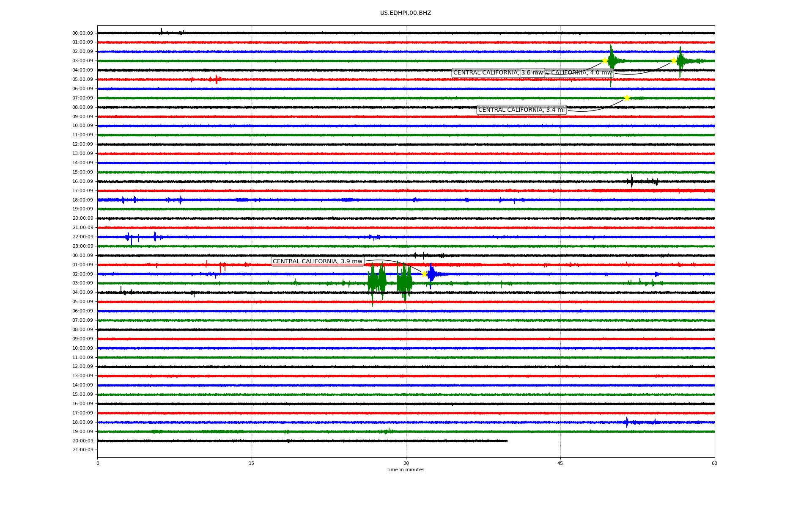Click the 15 tick label on x-axis

point(252,463)
